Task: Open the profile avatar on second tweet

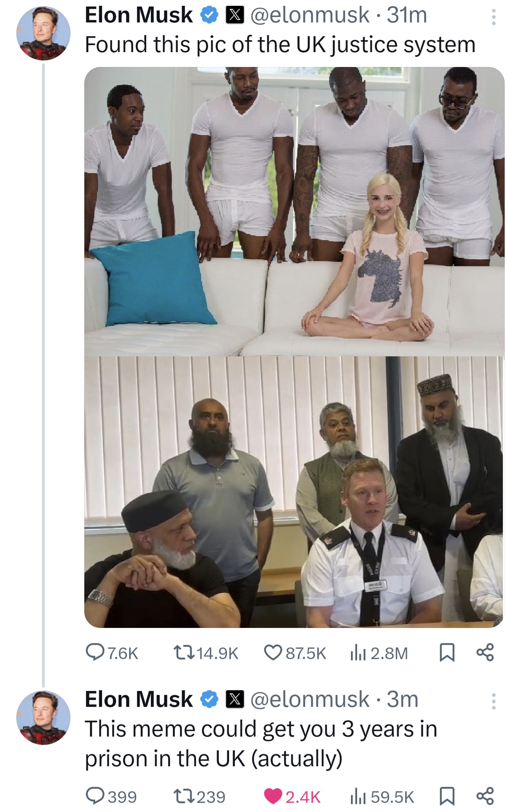Action: tap(43, 717)
